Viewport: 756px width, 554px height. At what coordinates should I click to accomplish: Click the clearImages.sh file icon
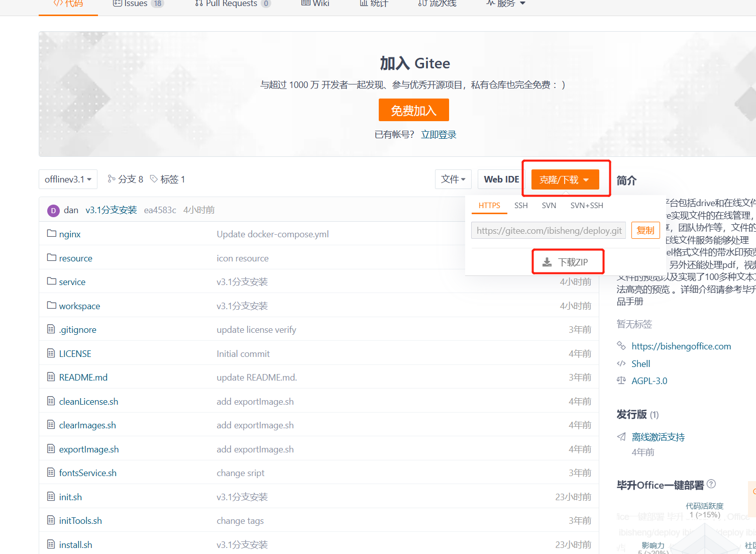pyautogui.click(x=51, y=425)
